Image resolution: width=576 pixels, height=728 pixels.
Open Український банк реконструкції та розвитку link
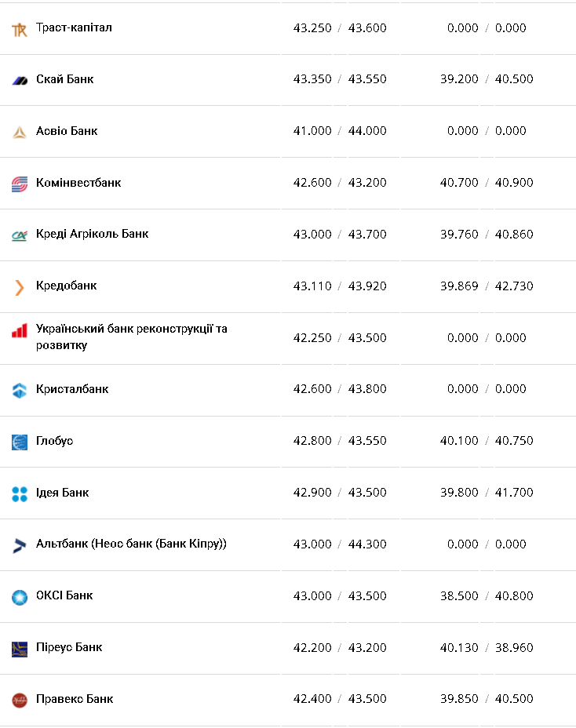pos(131,337)
